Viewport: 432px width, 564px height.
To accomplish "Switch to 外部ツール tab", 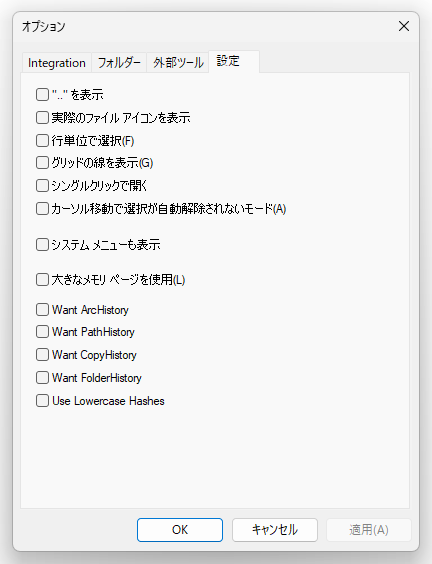I will [x=178, y=63].
